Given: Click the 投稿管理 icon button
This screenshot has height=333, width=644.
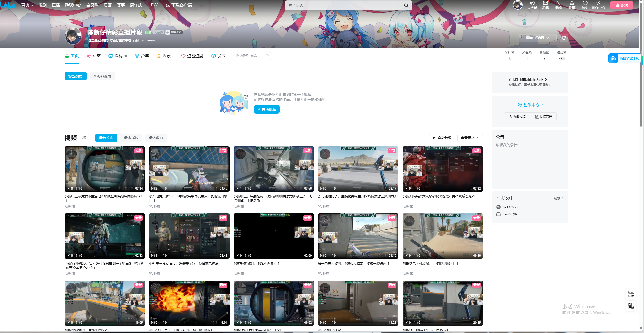Looking at the screenshot, I should [543, 117].
